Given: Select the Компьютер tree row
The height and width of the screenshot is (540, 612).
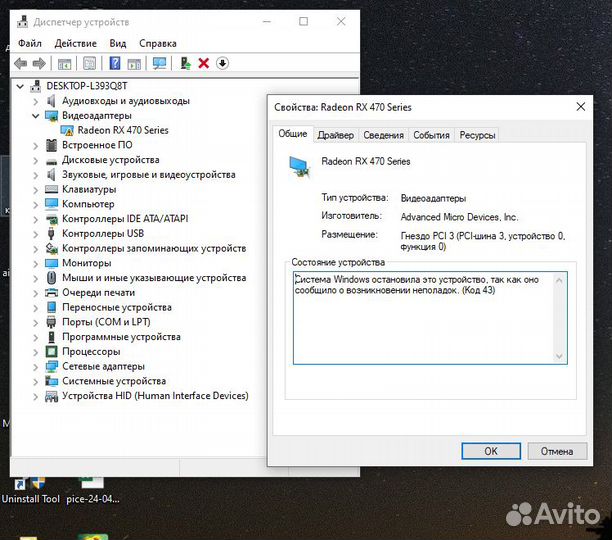Looking at the screenshot, I should 88,204.
